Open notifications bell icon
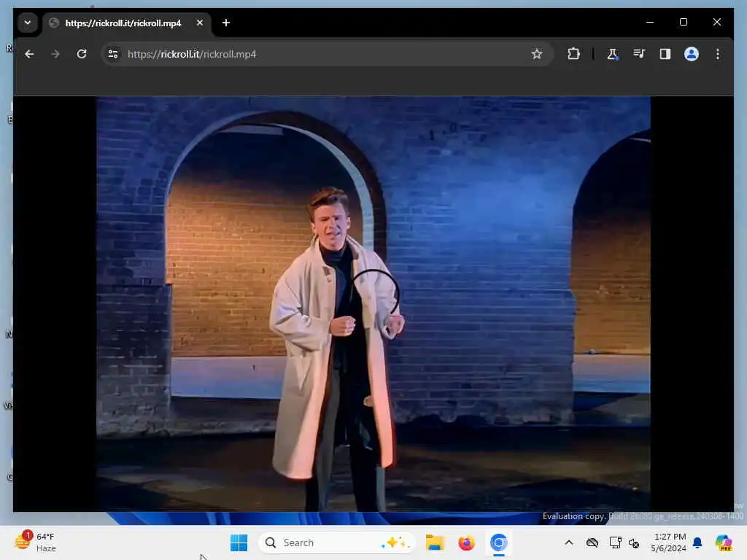Viewport: 747px width, 560px height. pos(697,542)
